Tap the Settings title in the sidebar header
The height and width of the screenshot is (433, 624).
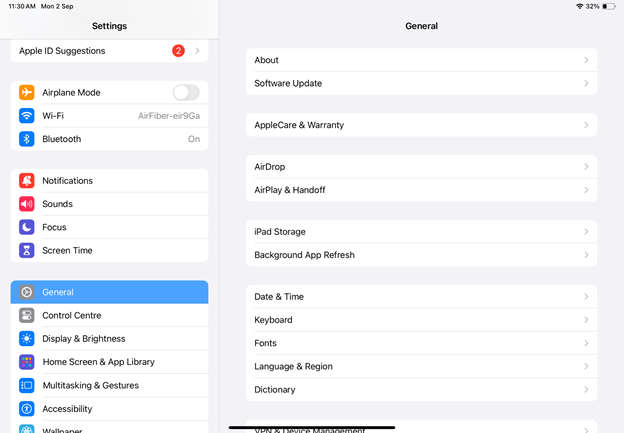(109, 26)
